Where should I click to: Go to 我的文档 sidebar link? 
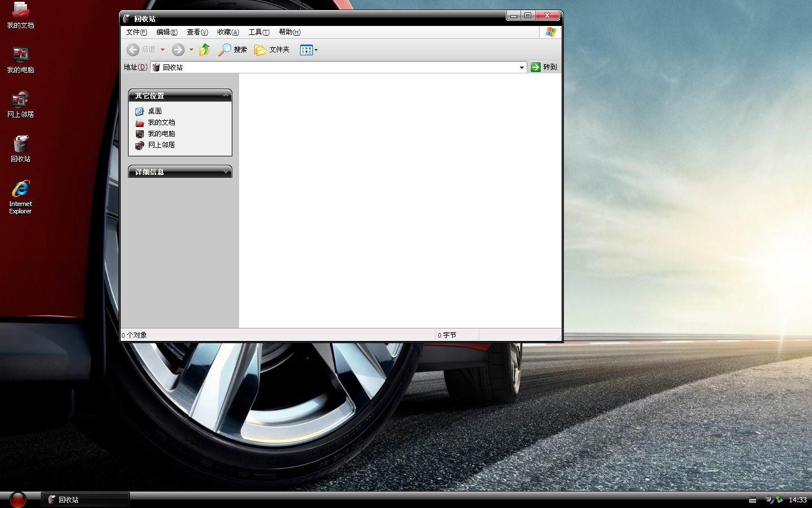tap(155, 122)
